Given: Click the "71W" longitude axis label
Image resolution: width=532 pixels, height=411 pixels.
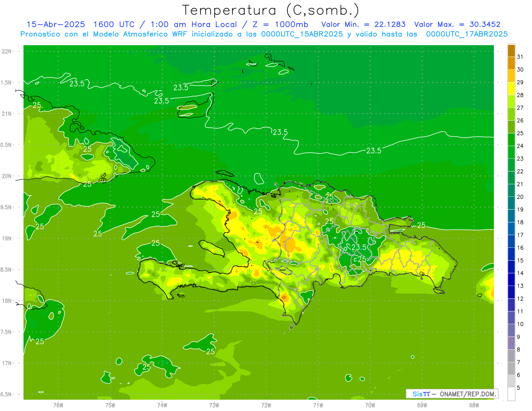Looking at the screenshot, I should click(318, 405).
